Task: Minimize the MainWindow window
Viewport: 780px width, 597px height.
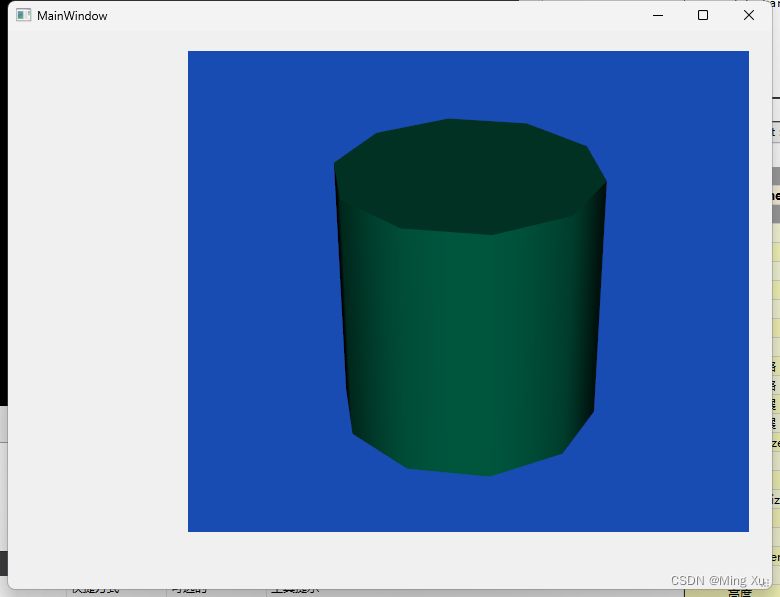Action: click(658, 15)
